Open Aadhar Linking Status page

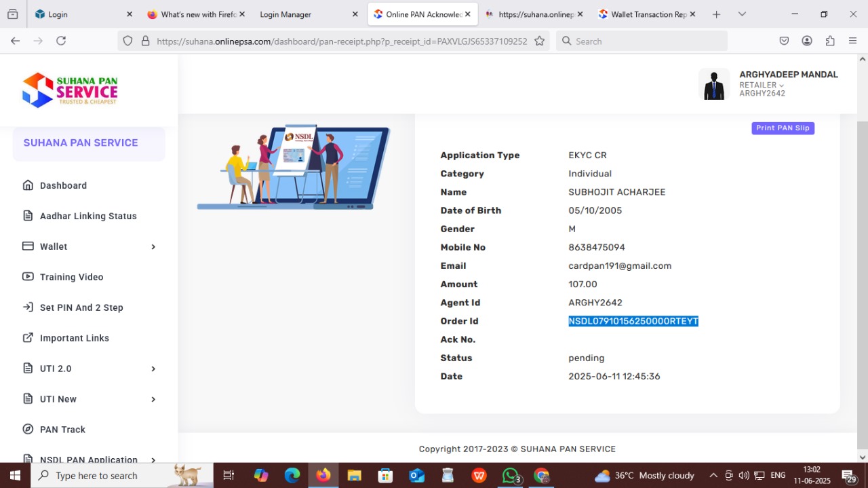pyautogui.click(x=88, y=216)
